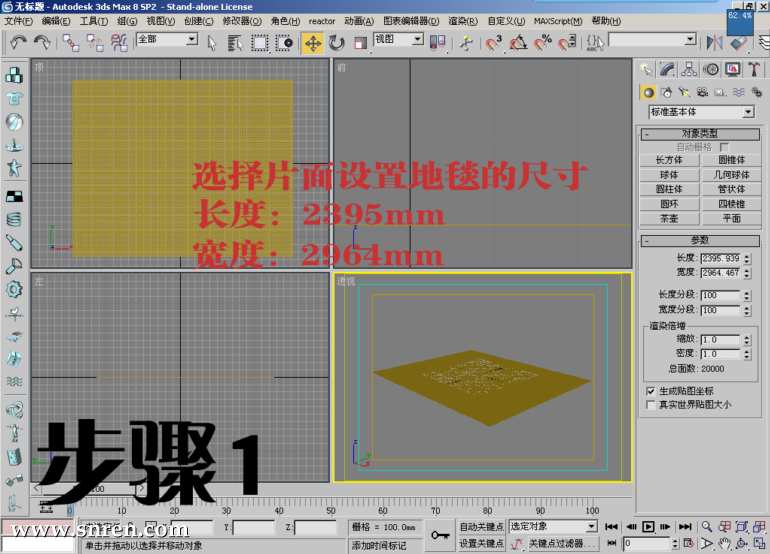This screenshot has height=554, width=770.
Task: Click the Play Animation button
Action: click(648, 526)
